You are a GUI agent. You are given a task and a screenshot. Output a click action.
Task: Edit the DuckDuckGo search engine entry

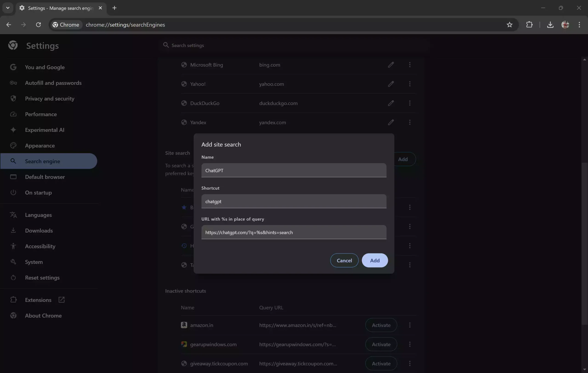(x=391, y=103)
